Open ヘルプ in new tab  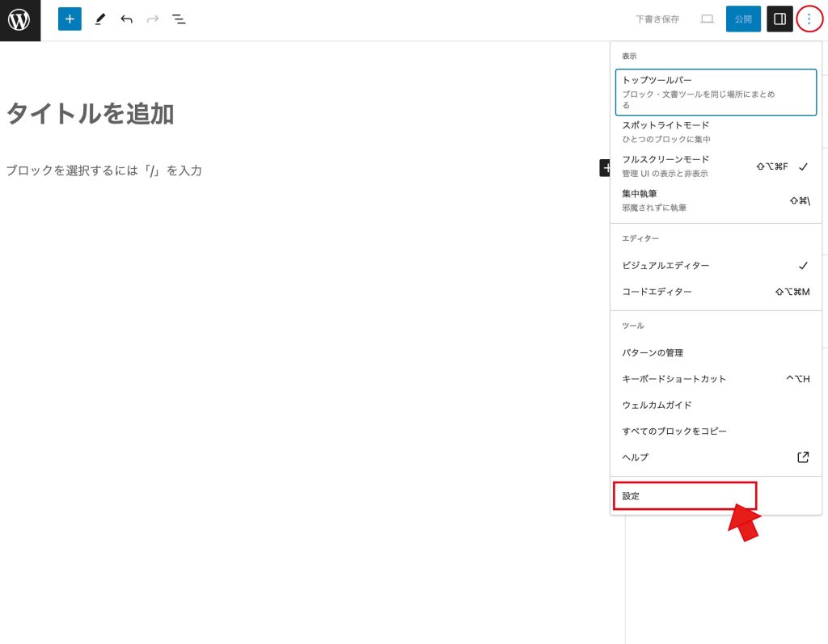[x=716, y=457]
